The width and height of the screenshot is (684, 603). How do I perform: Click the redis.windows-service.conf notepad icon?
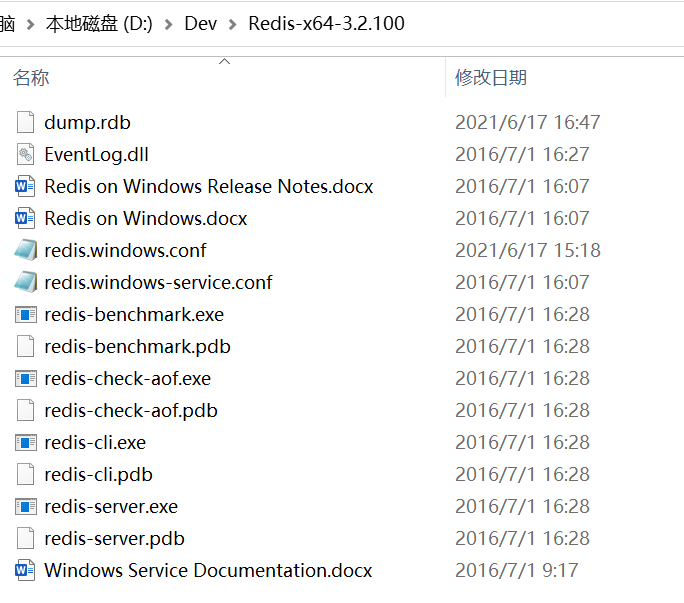25,282
